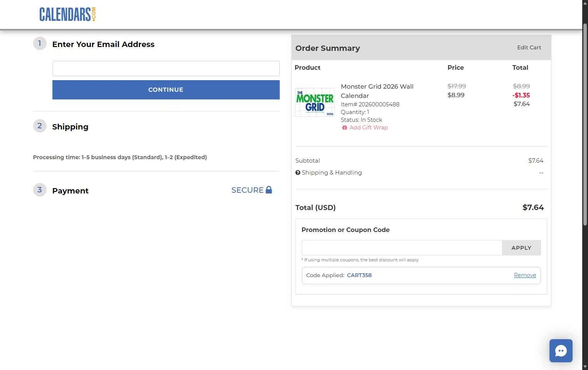Click the Shipping section heading
588x370 pixels.
[70, 127]
